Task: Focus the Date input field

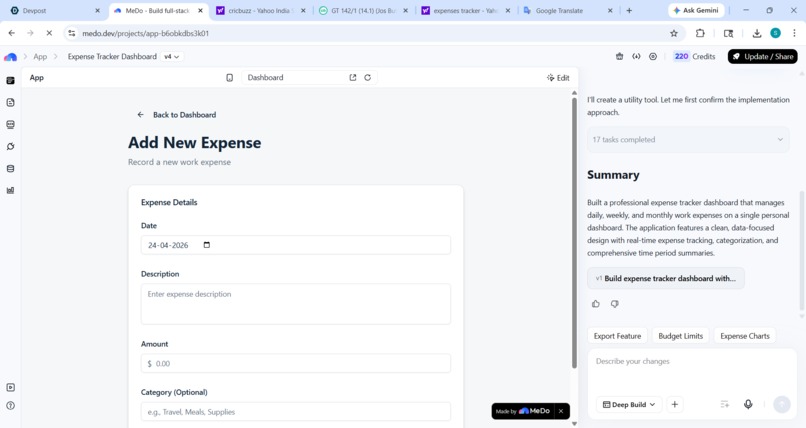Action: [296, 245]
